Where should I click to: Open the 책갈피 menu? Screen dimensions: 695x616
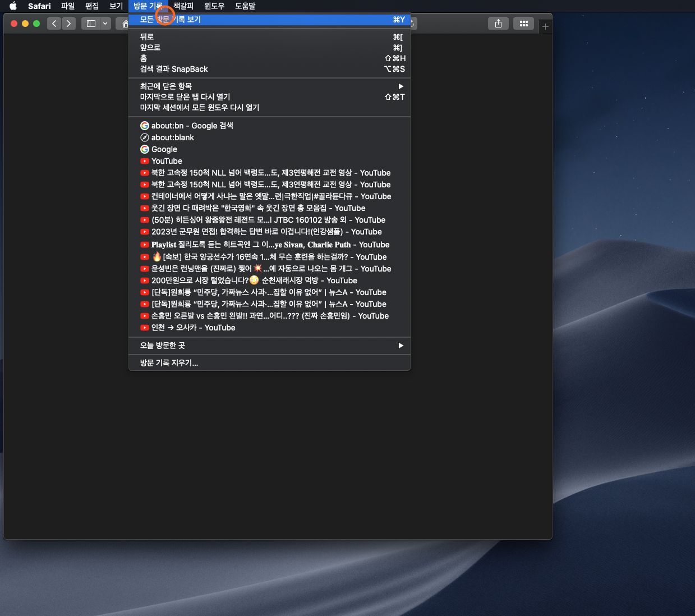tap(183, 6)
